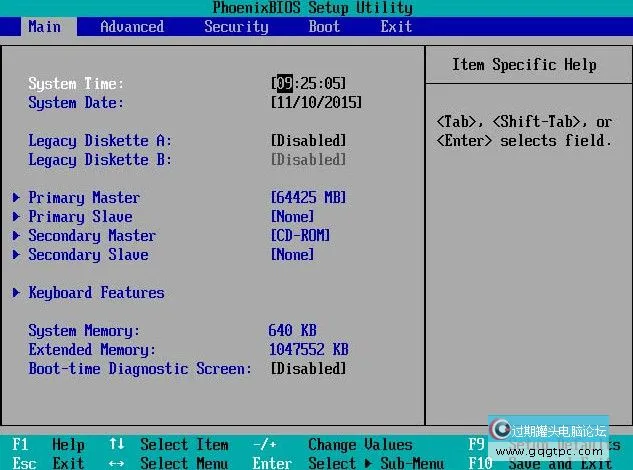Click the Main tab

click(44, 27)
